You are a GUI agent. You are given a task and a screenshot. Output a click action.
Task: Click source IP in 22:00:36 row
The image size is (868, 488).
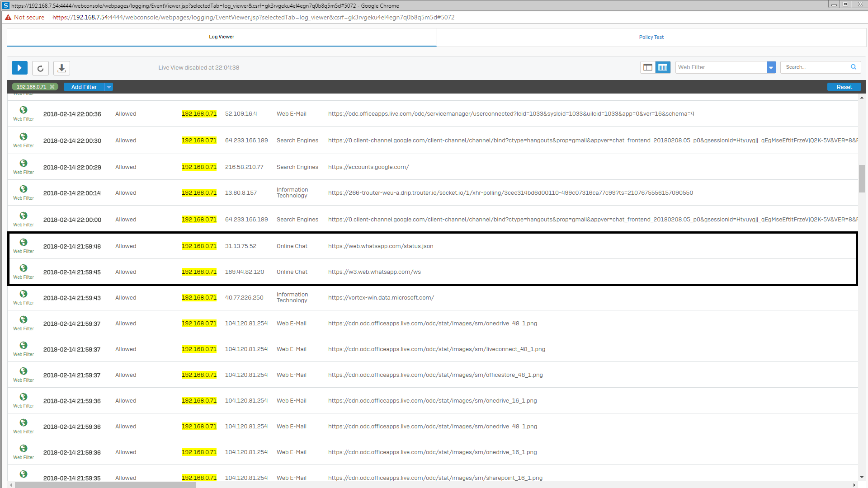[x=199, y=114]
